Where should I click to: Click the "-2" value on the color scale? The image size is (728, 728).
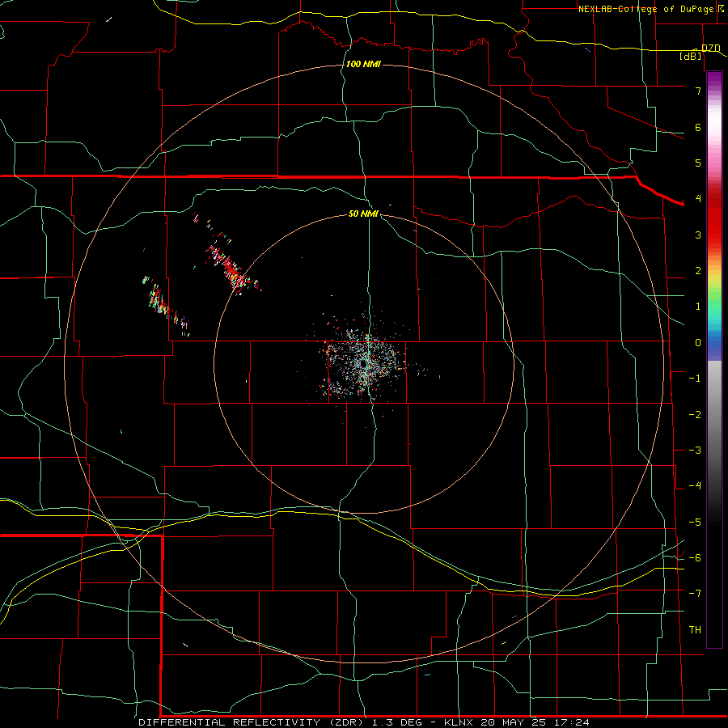tap(695, 415)
